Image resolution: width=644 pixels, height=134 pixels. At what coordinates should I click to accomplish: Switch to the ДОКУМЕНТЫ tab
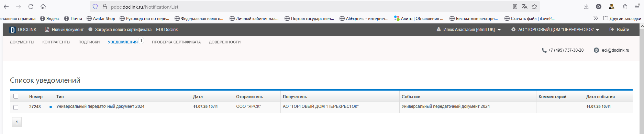coord(22,42)
